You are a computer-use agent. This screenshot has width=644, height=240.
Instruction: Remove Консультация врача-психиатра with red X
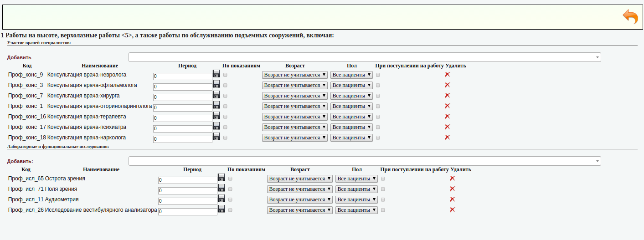447,127
